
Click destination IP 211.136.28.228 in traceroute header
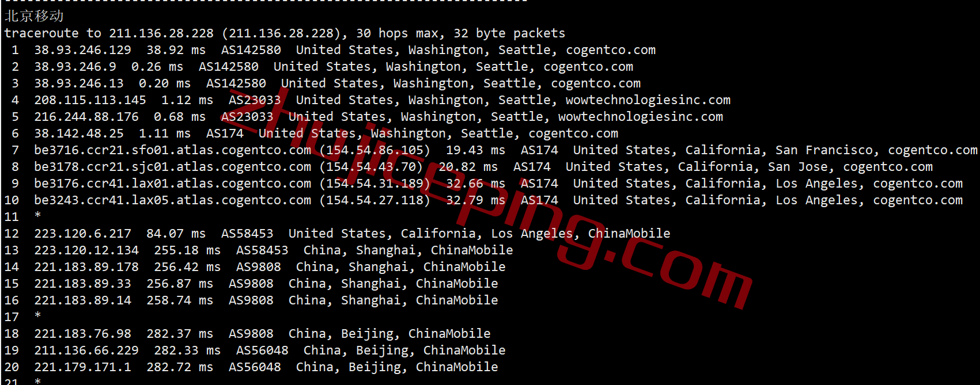[161, 33]
